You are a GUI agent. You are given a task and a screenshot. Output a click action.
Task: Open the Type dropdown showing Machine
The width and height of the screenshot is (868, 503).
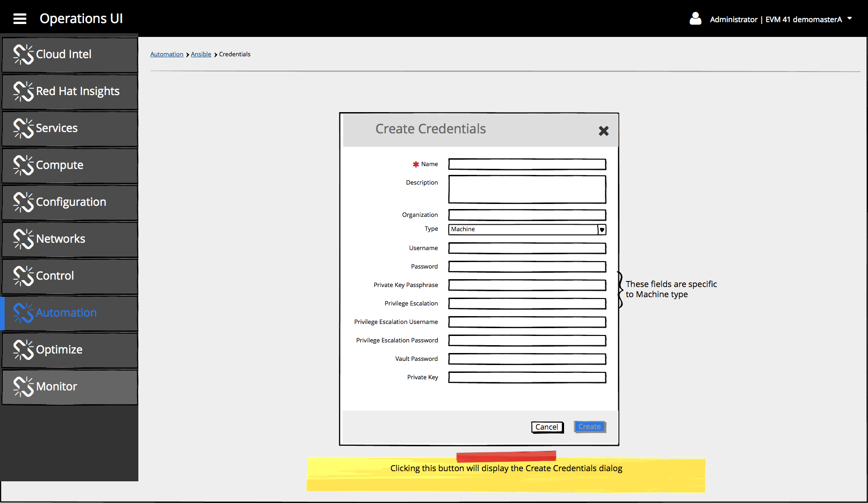(601, 229)
